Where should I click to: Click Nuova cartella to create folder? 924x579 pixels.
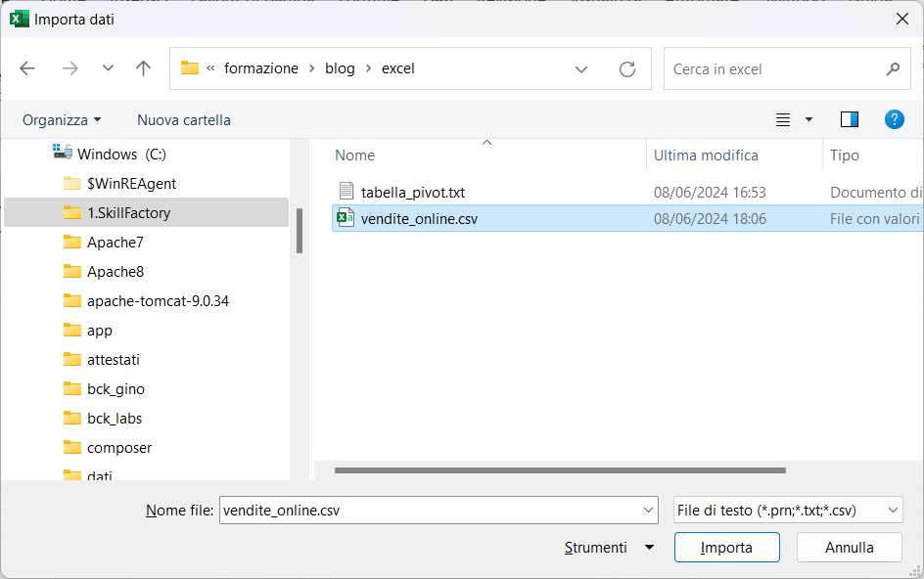click(184, 119)
